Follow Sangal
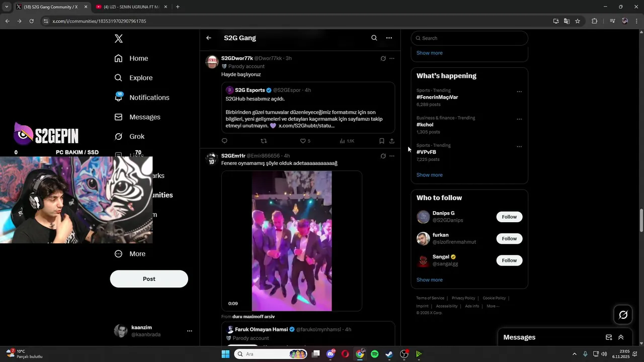 pos(509,260)
